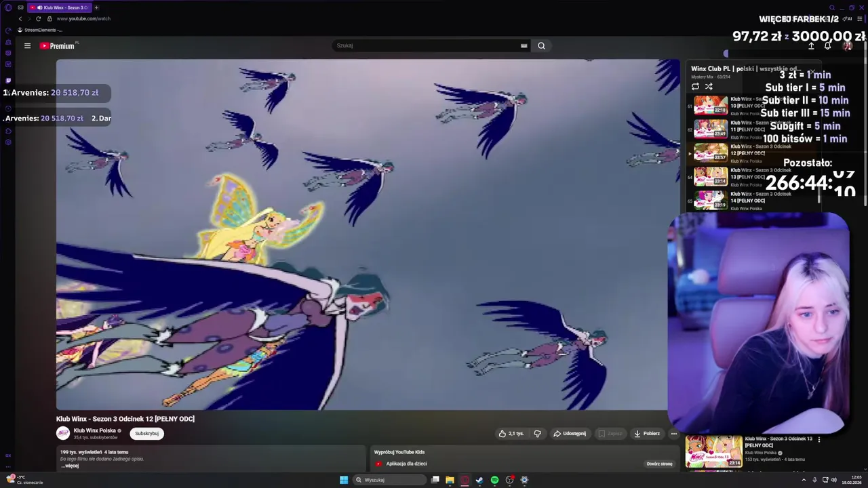Open the workspaces icon beside the tabs
Screen dimensions: 868x488
(20, 7)
